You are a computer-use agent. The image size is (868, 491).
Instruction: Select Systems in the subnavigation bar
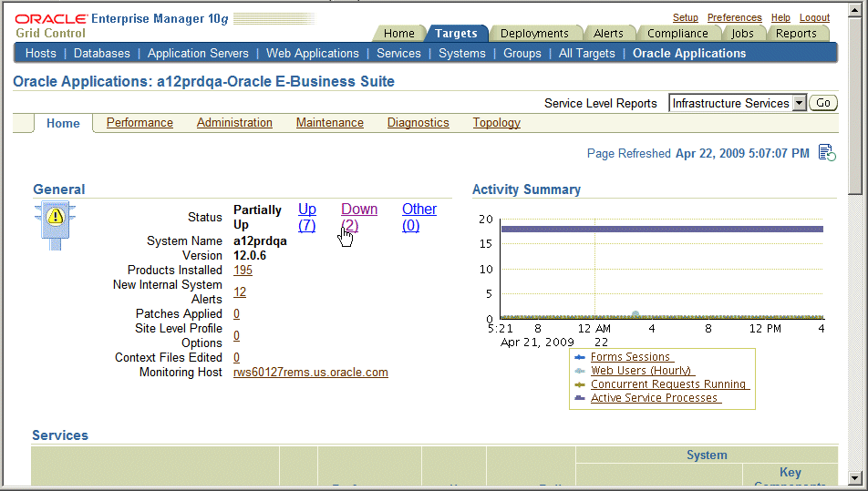[461, 53]
